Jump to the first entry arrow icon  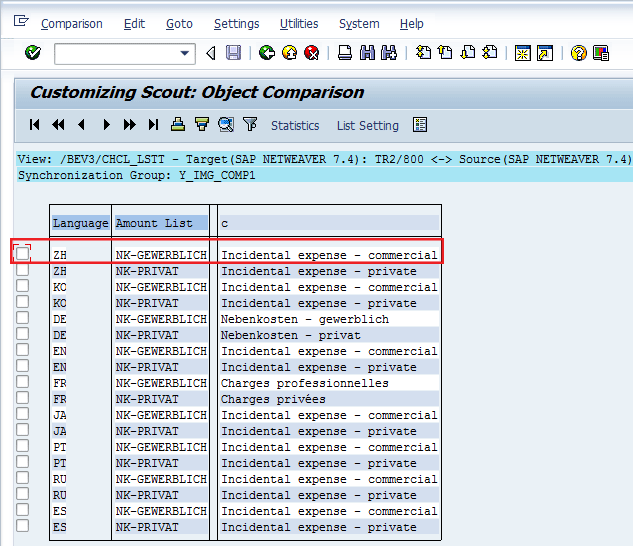click(35, 125)
